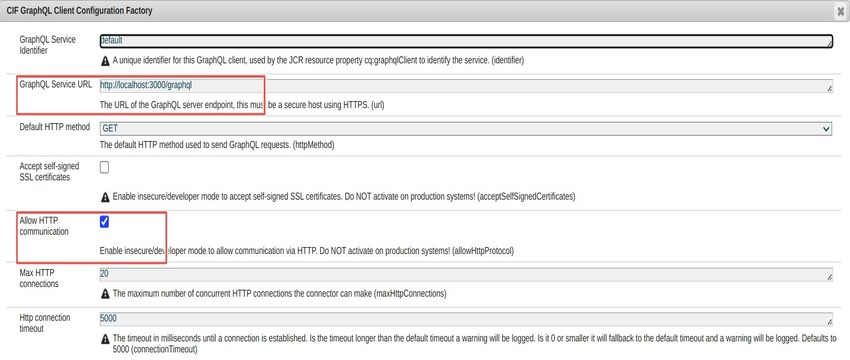Click resize handle of Service Identifier field

(x=829, y=45)
